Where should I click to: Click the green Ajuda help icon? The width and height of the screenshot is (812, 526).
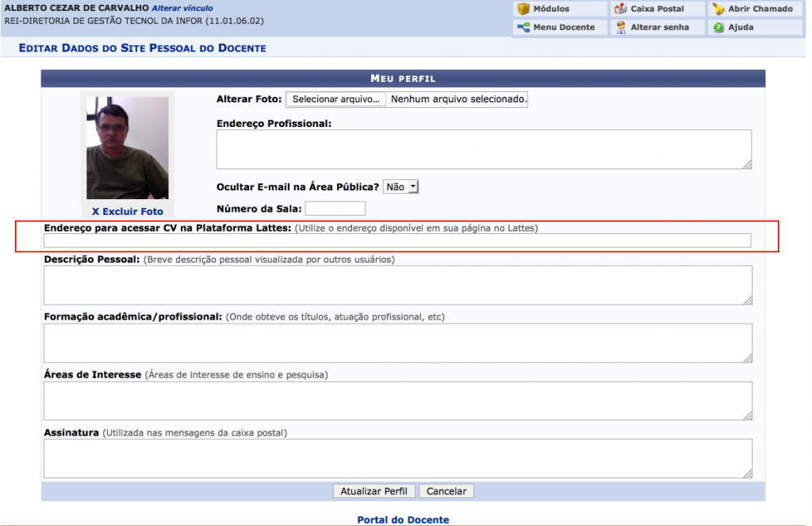tap(718, 28)
